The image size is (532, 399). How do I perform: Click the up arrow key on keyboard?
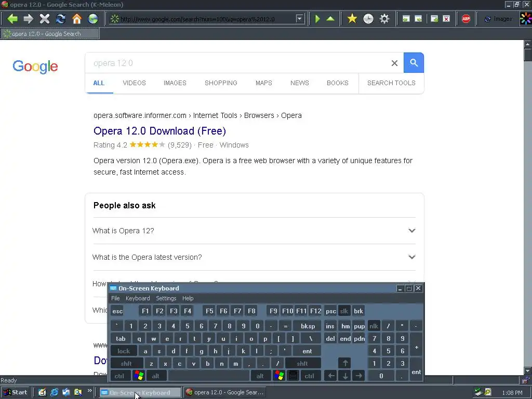click(345, 363)
